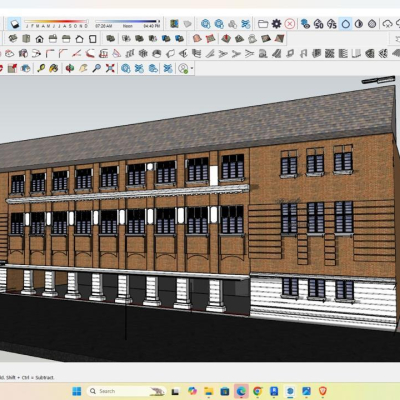Click the Drape sandbox tool
400x400 pixels.
(x=253, y=39)
